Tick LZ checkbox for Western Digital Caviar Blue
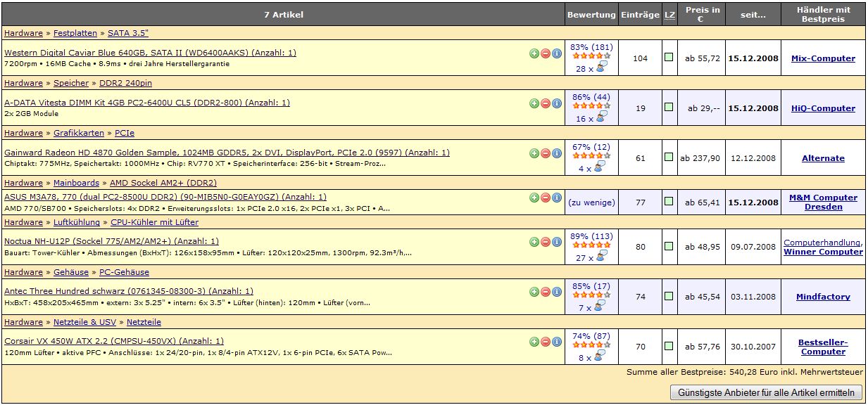The width and height of the screenshot is (868, 405). pyautogui.click(x=669, y=58)
